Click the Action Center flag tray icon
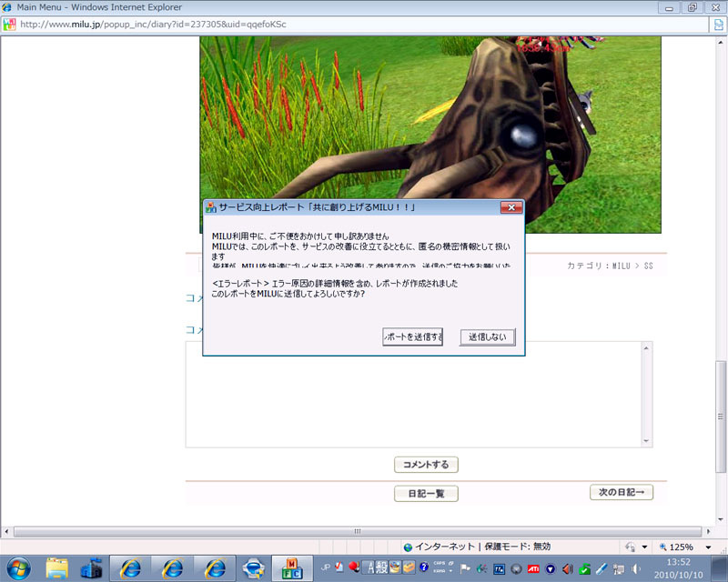This screenshot has height=582, width=728. point(465,569)
